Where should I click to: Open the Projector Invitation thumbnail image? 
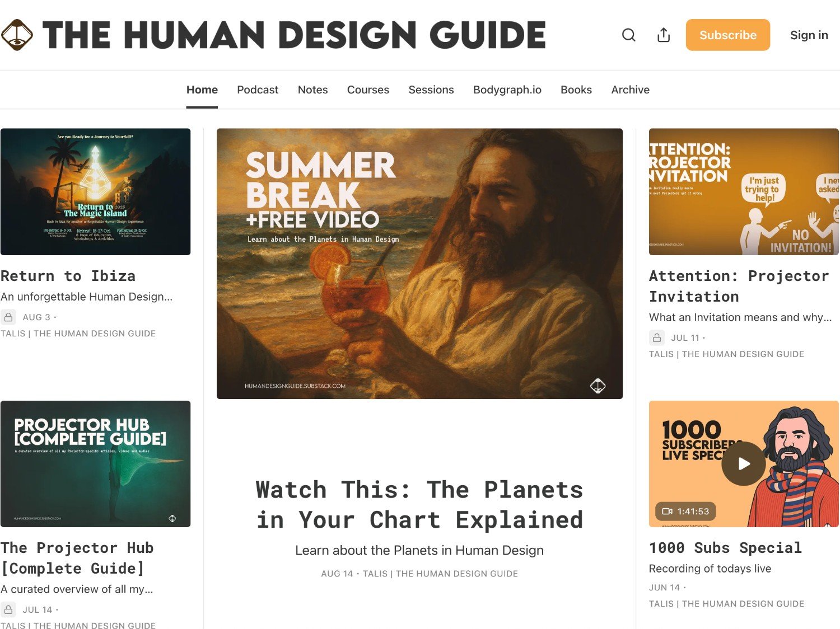click(744, 192)
